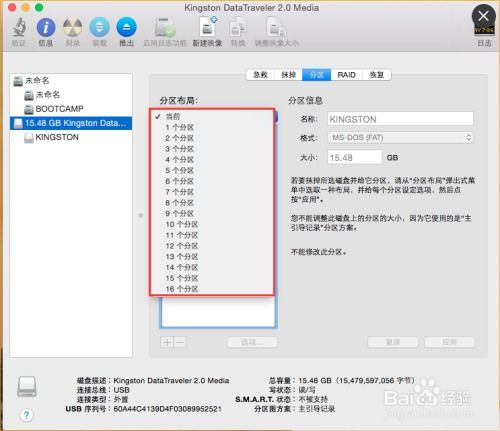Screen dimensions: 500x431
Task: Choose 7 个分区 from layout menu
Action: pos(212,192)
